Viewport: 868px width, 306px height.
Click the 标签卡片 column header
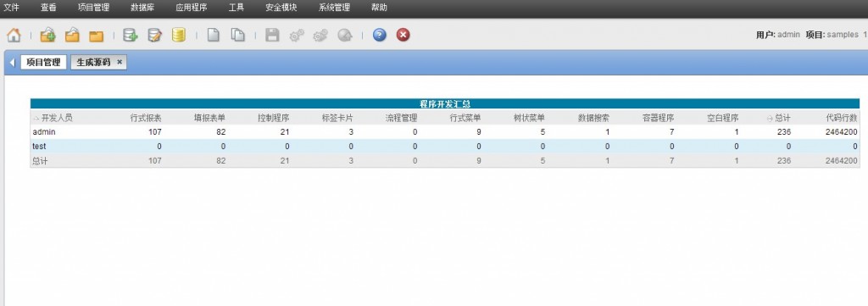click(x=337, y=118)
